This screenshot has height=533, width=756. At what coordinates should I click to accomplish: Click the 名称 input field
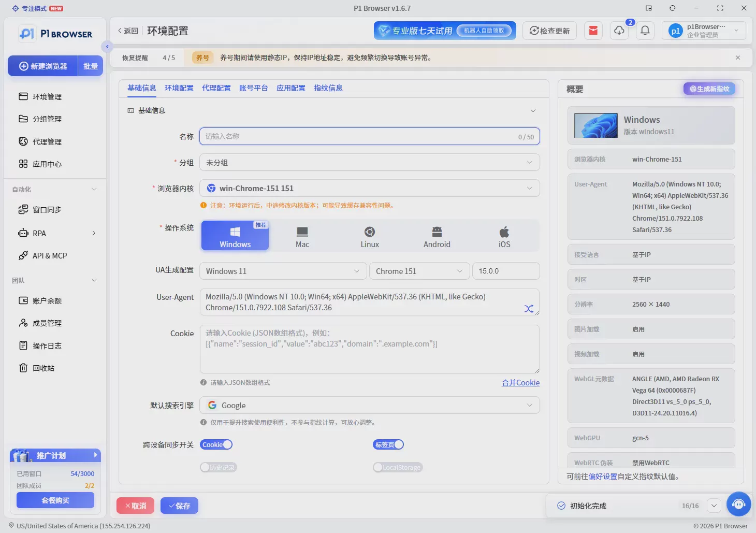click(x=370, y=136)
